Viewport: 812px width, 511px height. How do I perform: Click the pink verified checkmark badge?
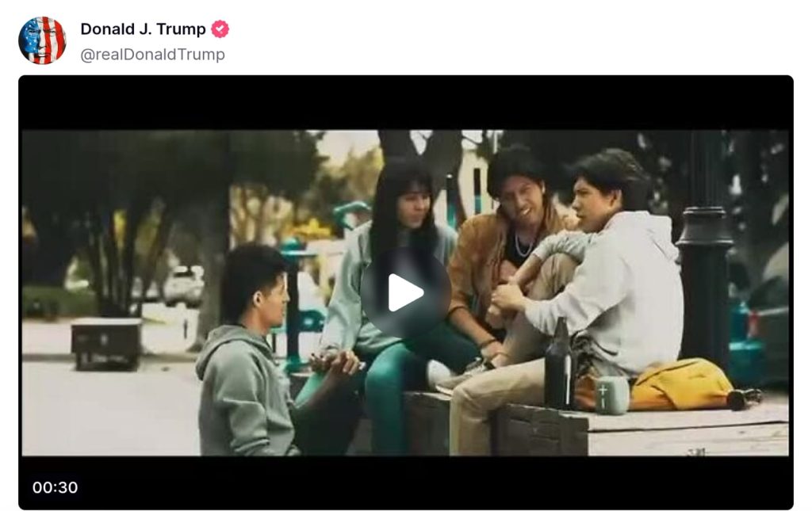pos(220,29)
